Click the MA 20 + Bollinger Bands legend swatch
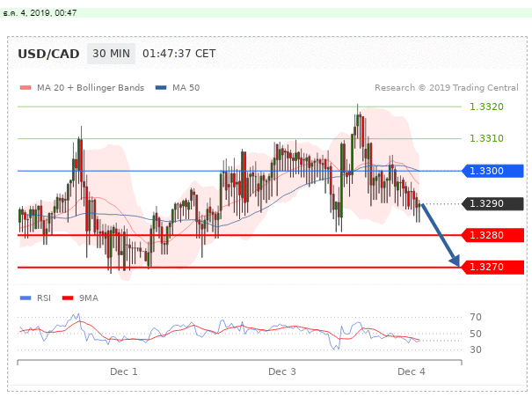The height and width of the screenshot is (397, 532). pos(26,88)
